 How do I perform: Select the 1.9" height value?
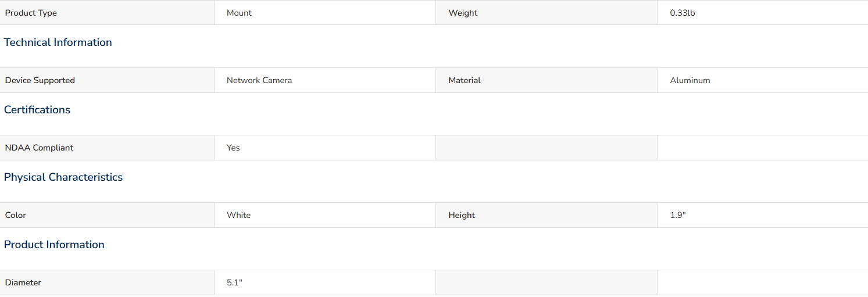click(678, 215)
